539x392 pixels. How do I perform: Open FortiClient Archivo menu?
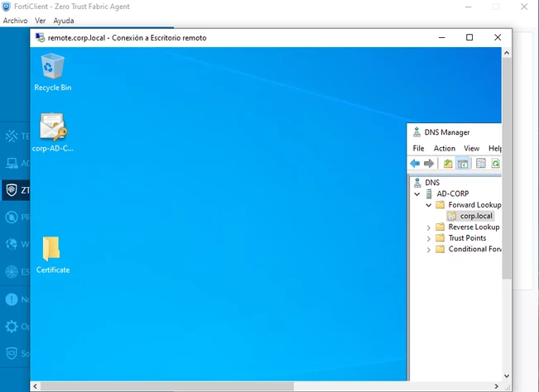(15, 21)
